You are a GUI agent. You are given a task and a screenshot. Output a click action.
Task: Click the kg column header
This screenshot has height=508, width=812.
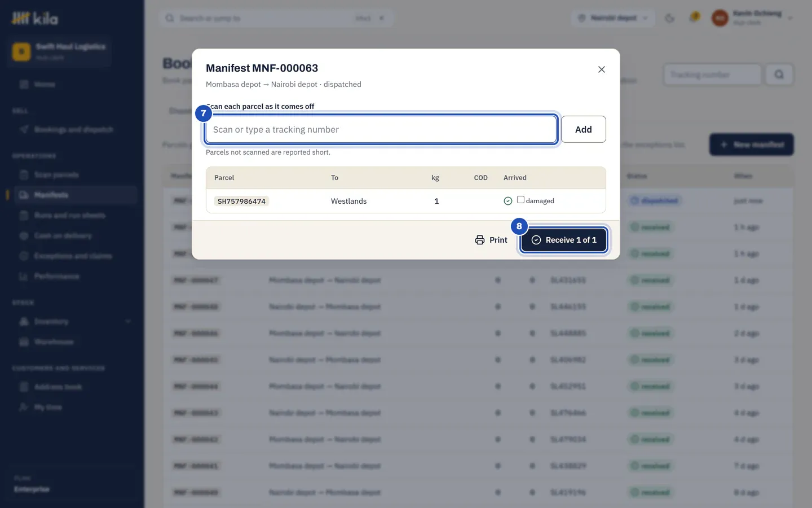tap(435, 177)
